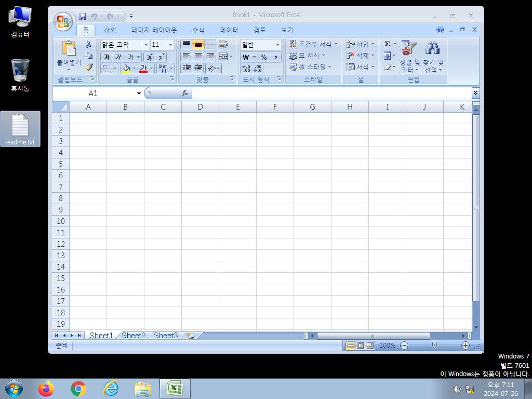532x399 pixels.
Task: Toggle align text left
Action: pyautogui.click(x=187, y=57)
